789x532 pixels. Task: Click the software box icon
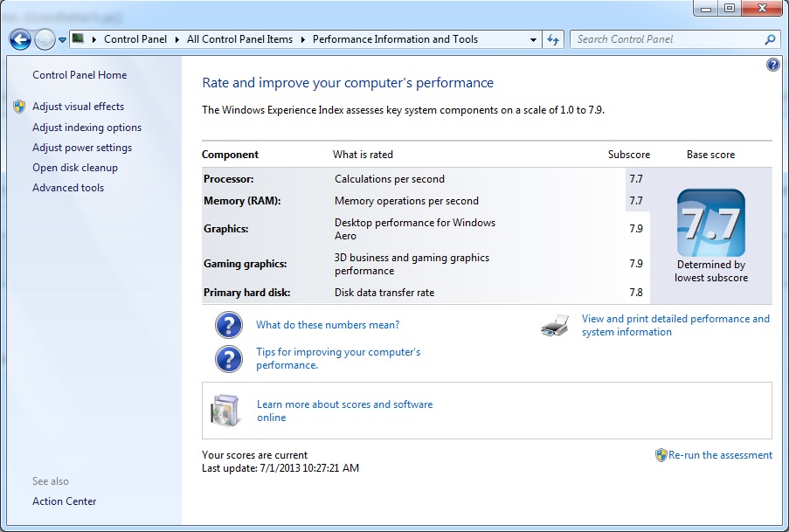[225, 411]
